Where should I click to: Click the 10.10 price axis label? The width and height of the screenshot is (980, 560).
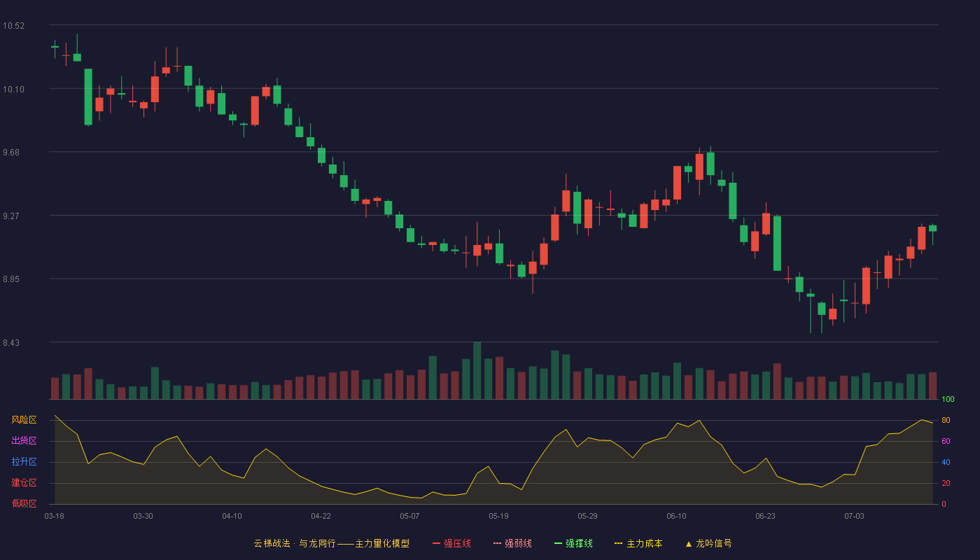coord(13,89)
